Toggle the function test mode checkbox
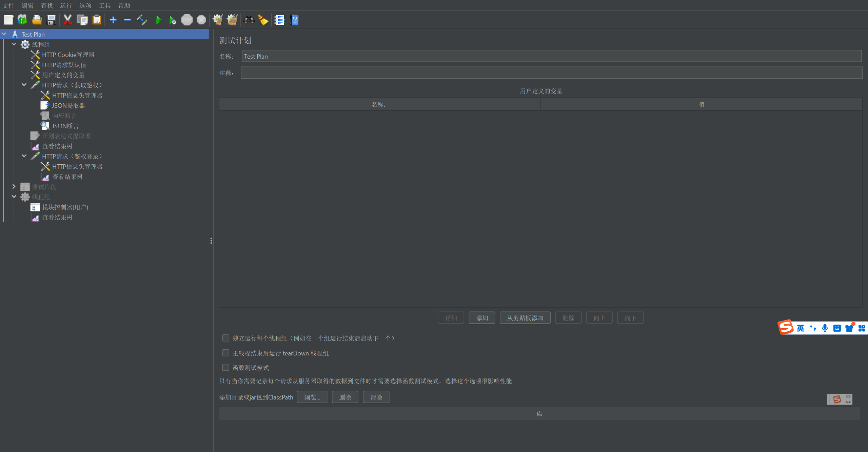The image size is (868, 452). click(226, 368)
